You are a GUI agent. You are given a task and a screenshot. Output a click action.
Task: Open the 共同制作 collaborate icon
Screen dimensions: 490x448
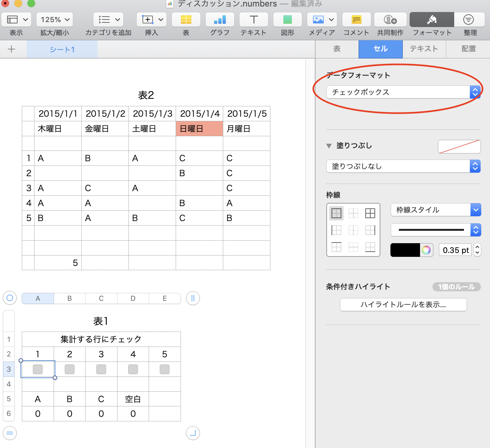click(390, 20)
